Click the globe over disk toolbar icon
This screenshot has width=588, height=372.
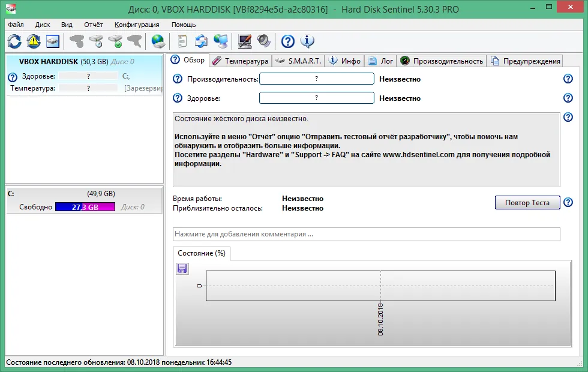(158, 41)
